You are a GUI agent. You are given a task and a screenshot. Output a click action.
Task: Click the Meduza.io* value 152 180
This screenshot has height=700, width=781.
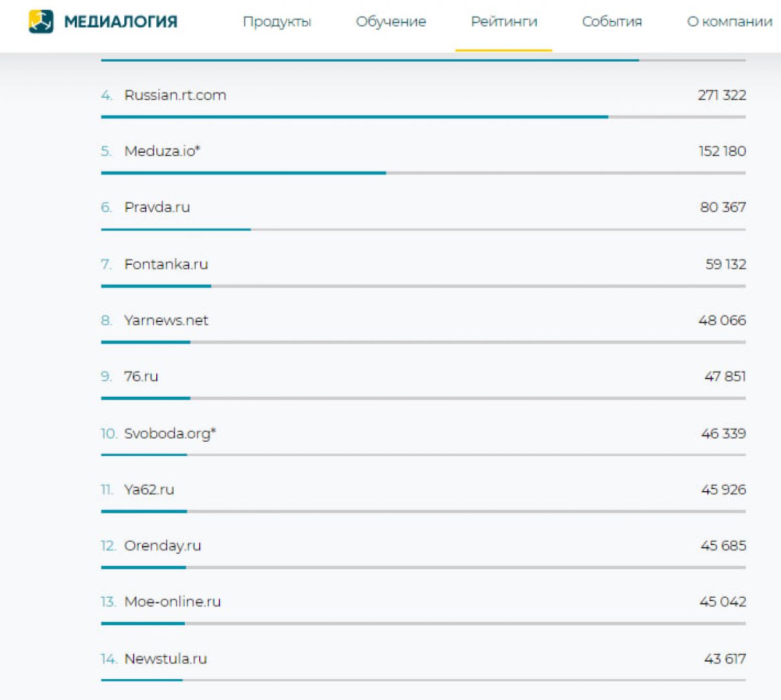[722, 151]
